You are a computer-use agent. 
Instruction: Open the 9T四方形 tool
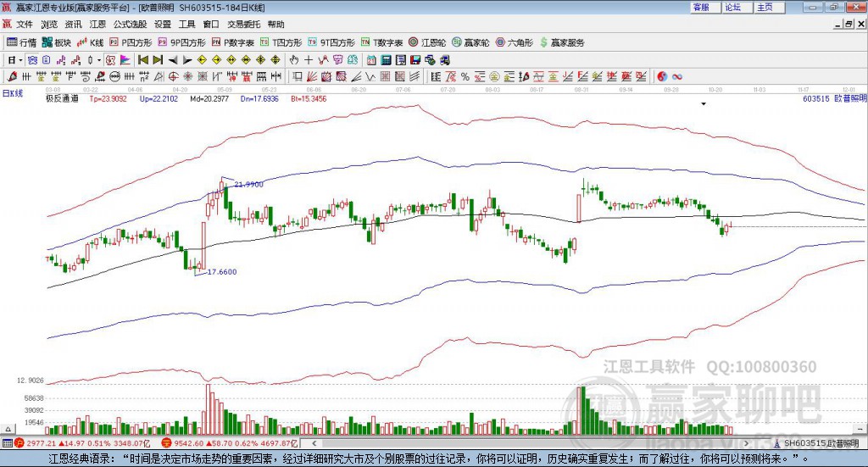coord(331,42)
